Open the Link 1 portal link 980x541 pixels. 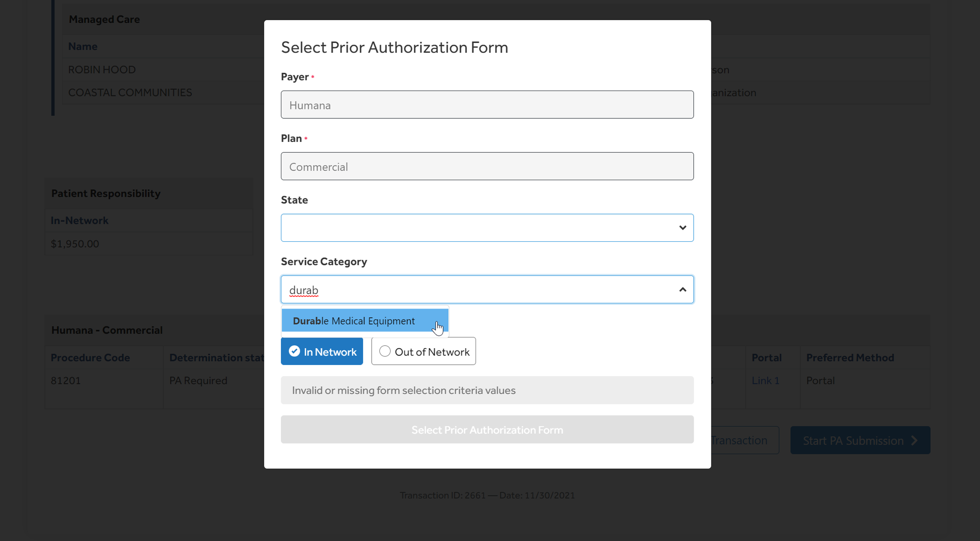click(x=765, y=380)
